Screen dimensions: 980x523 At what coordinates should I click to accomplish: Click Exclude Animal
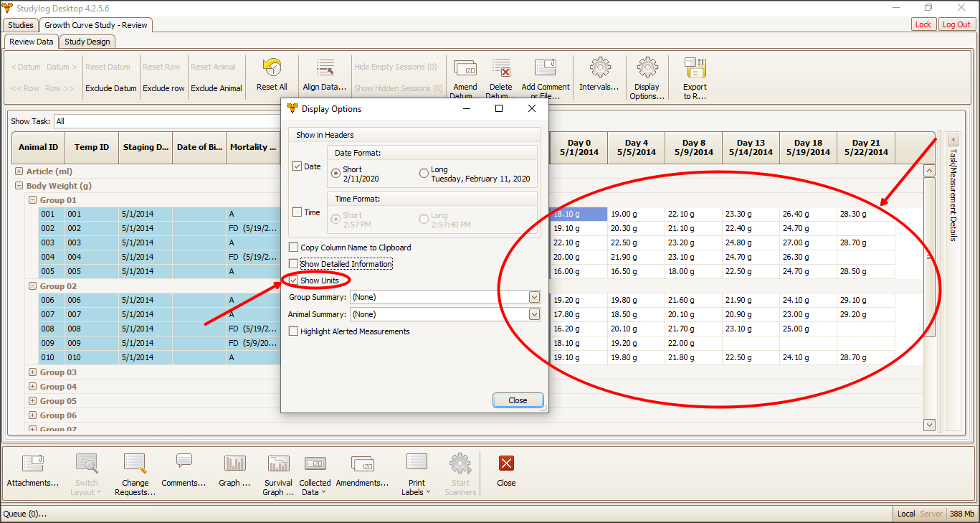217,88
